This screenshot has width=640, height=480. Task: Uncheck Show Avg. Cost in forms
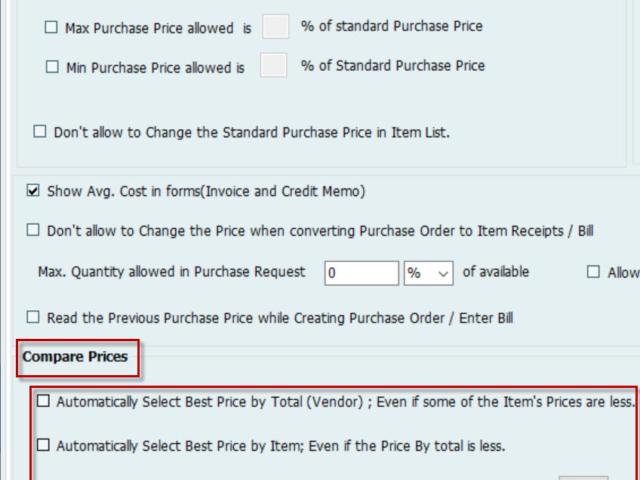pyautogui.click(x=34, y=191)
